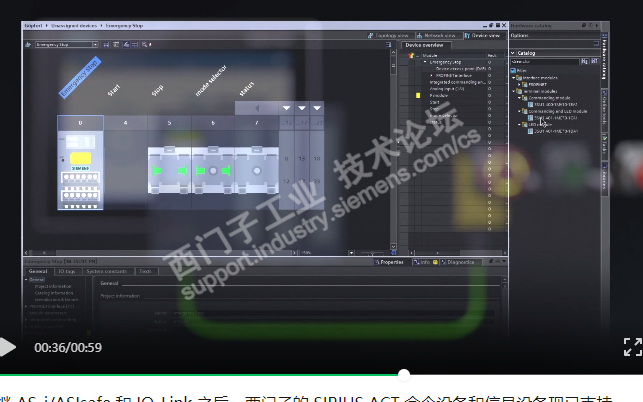Screen dimensions: 643x402
Task: Expand the second slot-group dropdown arrow
Action: [x=302, y=108]
